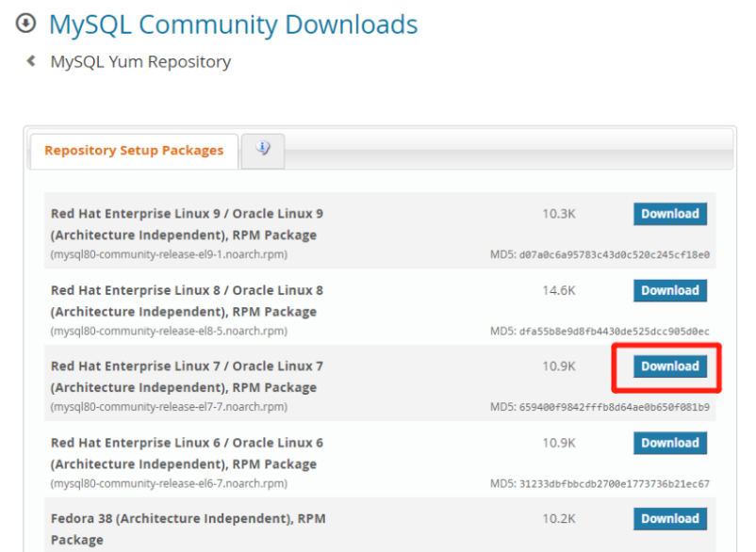
Task: Download the Red Hat Enterprise Linux 9 package
Action: click(669, 214)
